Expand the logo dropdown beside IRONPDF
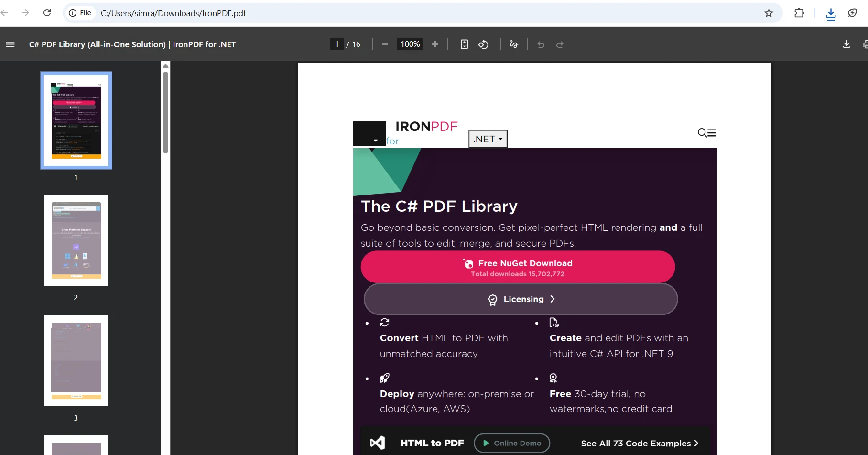The image size is (868, 455). coord(375,140)
